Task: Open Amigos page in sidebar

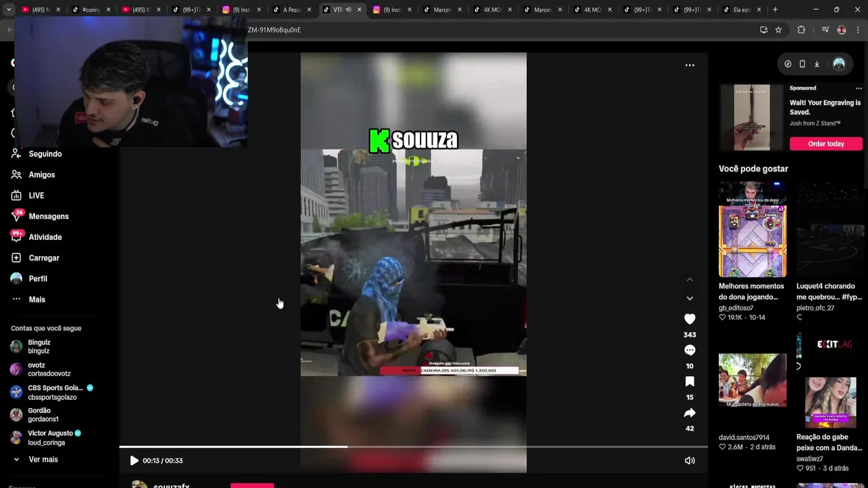Action: pyautogui.click(x=41, y=175)
